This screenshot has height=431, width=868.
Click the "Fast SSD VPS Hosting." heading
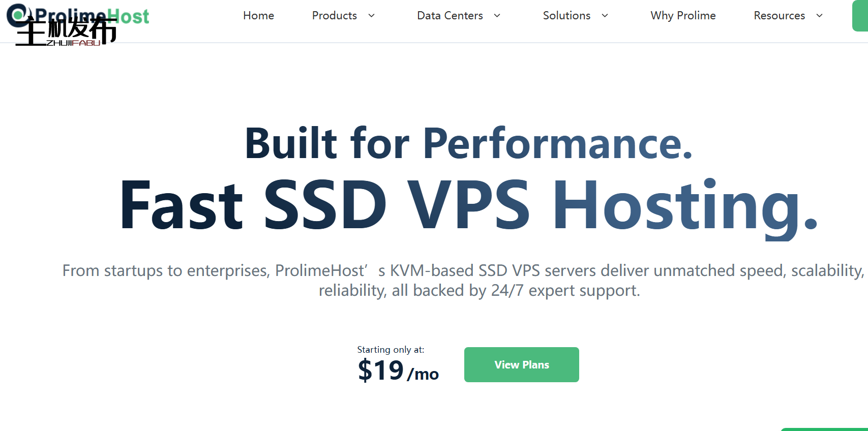coord(468,205)
